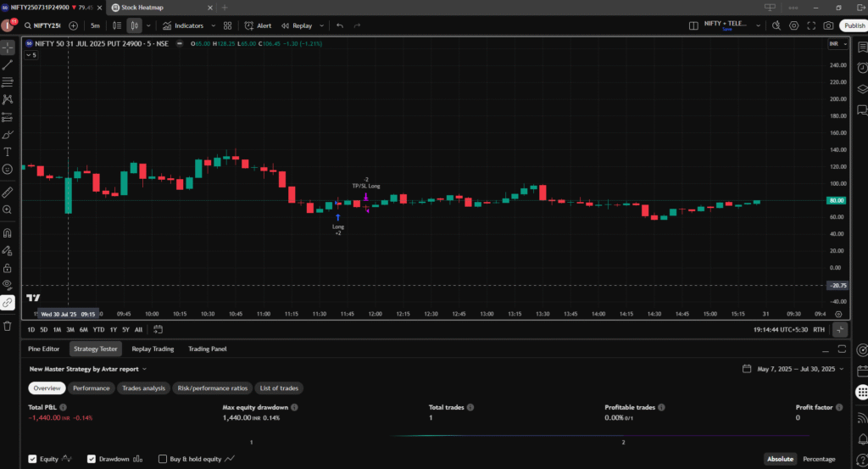868x469 pixels.
Task: Select the 1D date range
Action: (x=31, y=329)
